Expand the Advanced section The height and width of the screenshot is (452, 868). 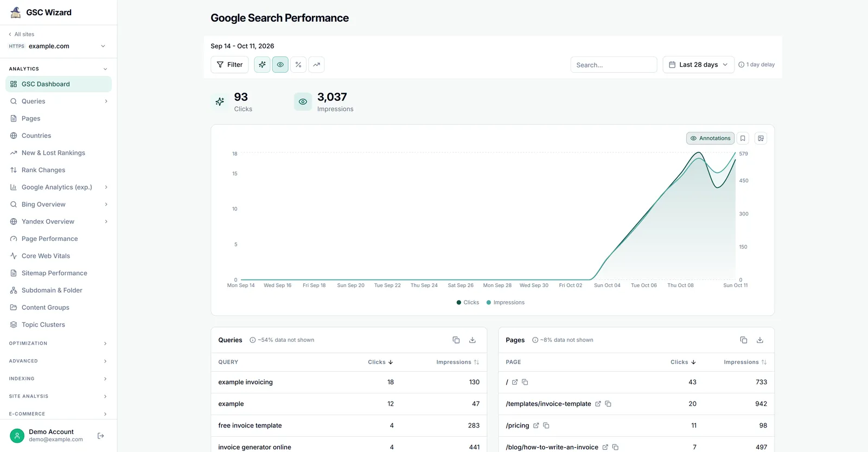click(x=59, y=361)
